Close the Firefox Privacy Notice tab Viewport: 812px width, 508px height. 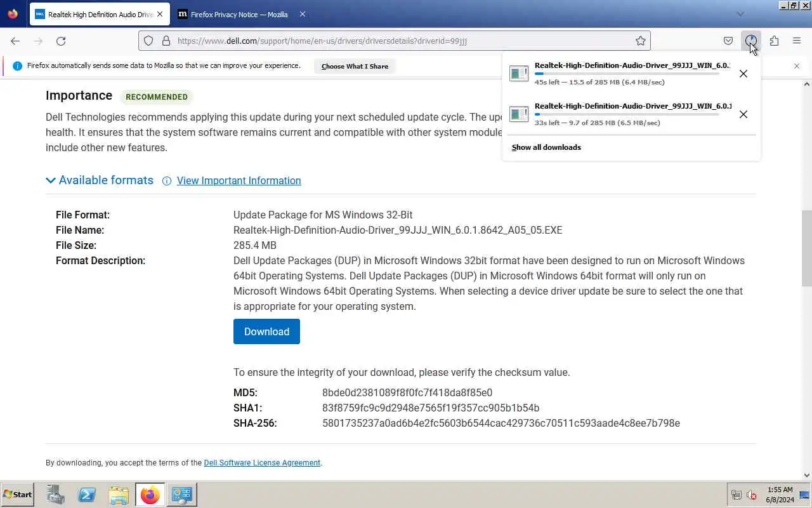tap(302, 14)
